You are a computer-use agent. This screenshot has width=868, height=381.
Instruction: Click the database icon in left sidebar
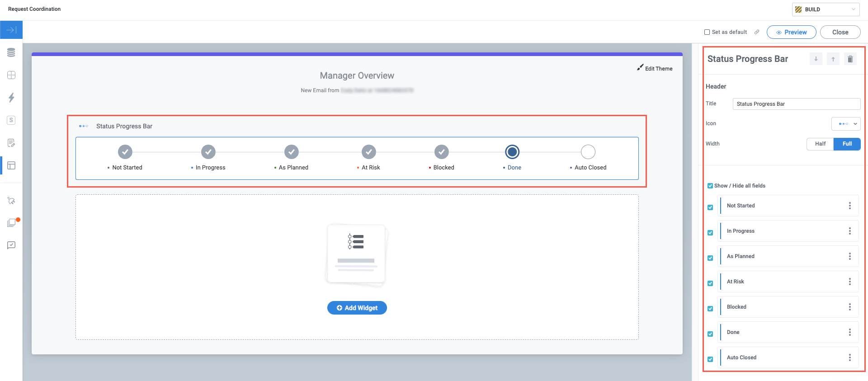[11, 52]
